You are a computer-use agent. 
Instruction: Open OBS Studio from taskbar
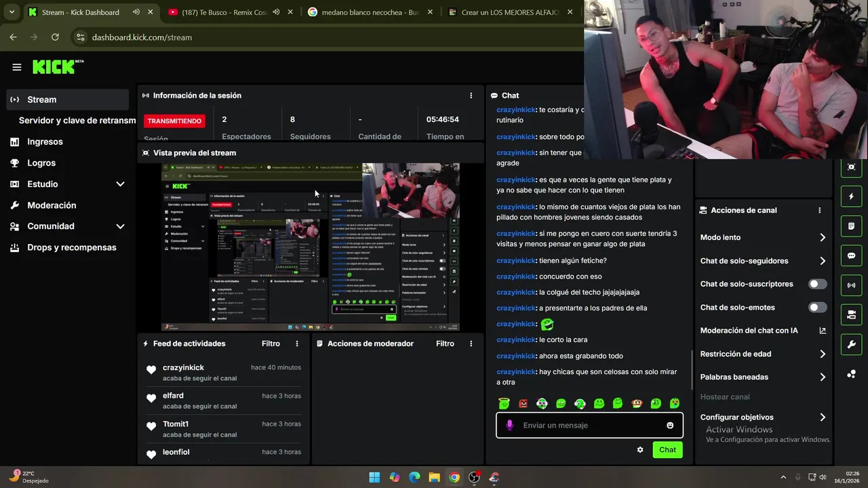(x=474, y=477)
